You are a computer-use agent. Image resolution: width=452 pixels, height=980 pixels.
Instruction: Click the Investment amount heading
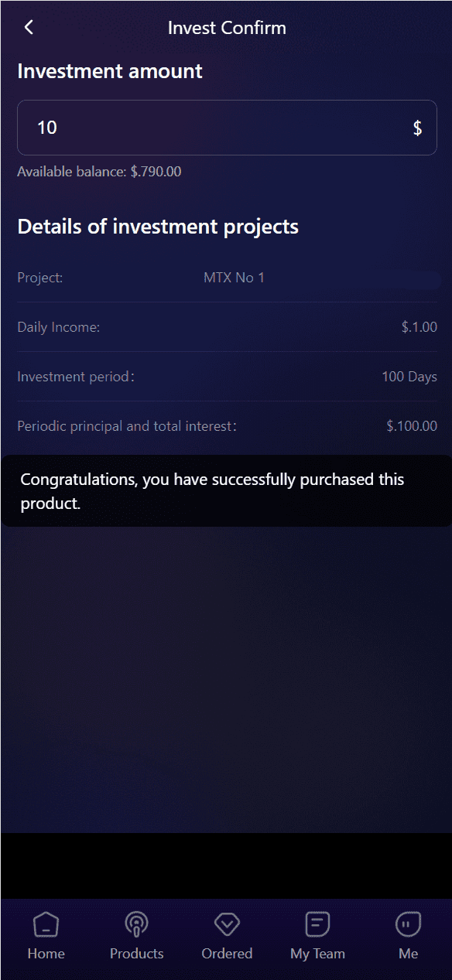(110, 71)
